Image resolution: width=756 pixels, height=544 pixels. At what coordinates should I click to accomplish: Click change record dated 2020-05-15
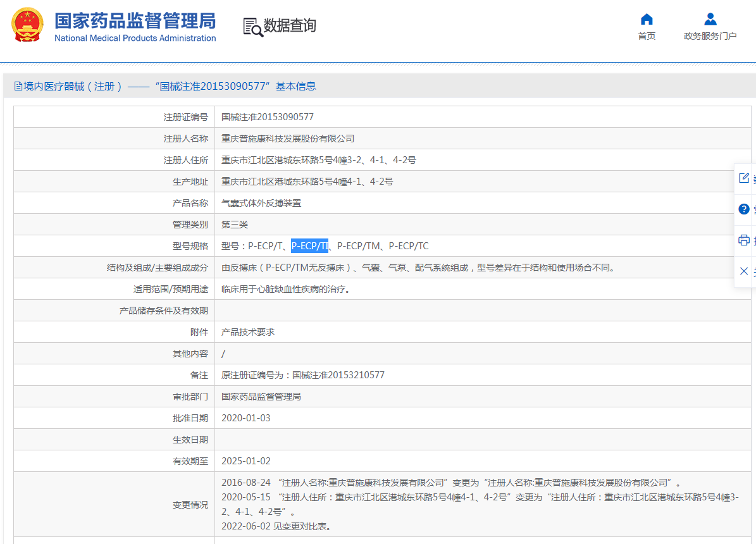pos(480,504)
